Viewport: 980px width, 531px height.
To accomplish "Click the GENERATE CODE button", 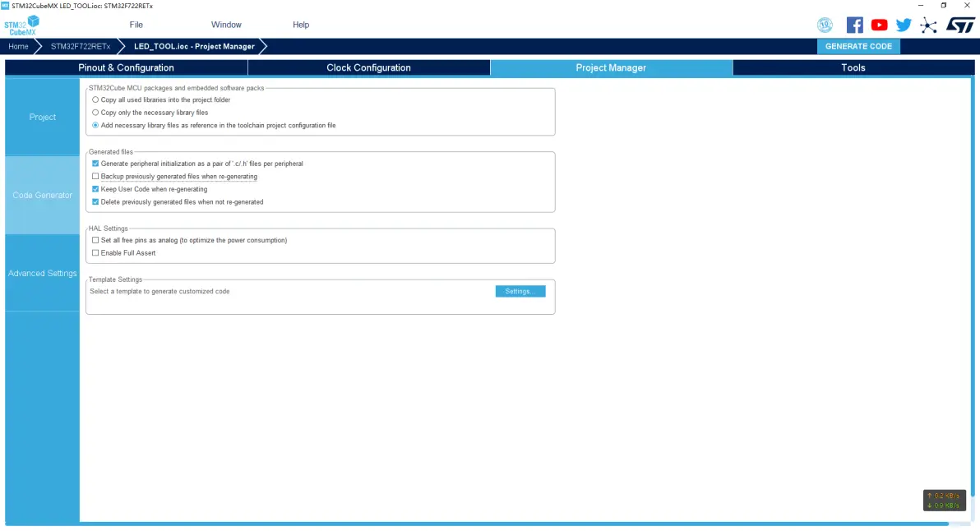I will (x=858, y=46).
